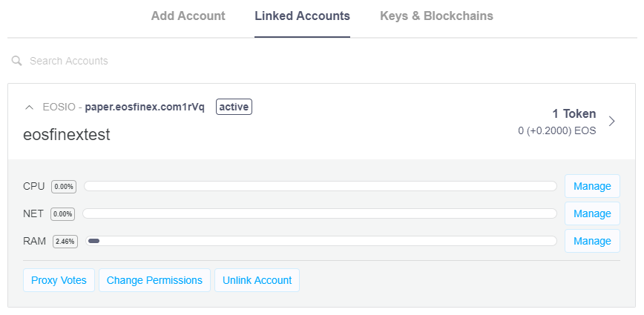
Task: Manage NET resources
Action: point(592,213)
